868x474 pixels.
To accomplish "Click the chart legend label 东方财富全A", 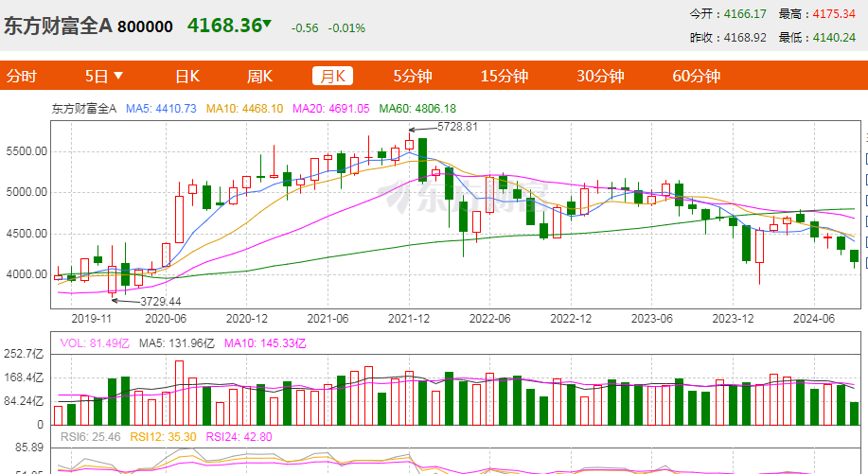I will (x=84, y=109).
